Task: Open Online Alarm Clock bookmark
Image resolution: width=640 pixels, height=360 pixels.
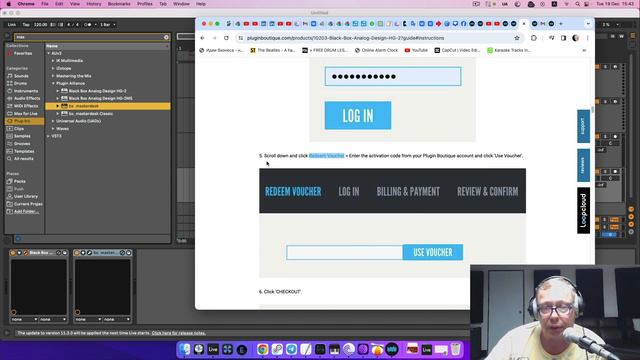Action: click(x=376, y=50)
